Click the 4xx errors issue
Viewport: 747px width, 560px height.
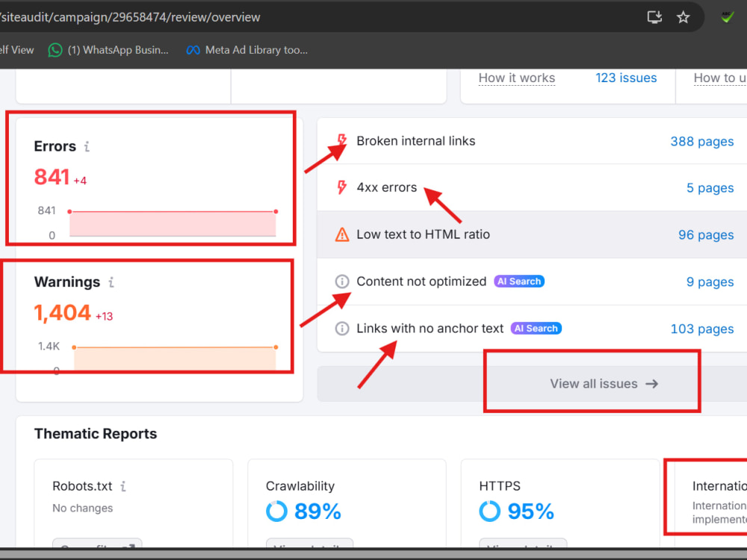click(387, 187)
